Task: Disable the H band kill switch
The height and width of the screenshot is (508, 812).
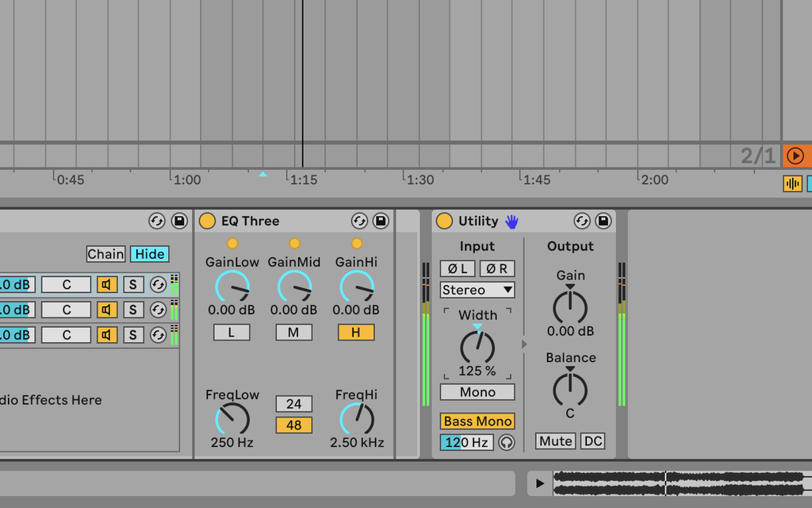Action: coord(355,333)
